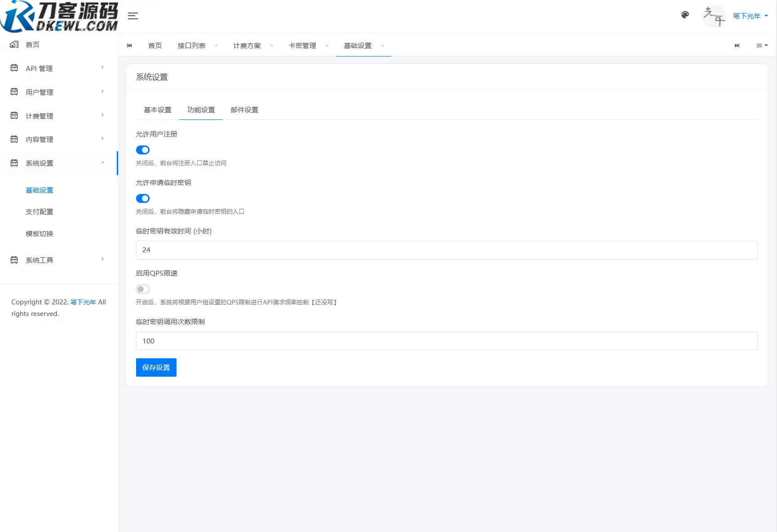
Task: Click the 内容管理 sidebar icon
Action: point(13,139)
